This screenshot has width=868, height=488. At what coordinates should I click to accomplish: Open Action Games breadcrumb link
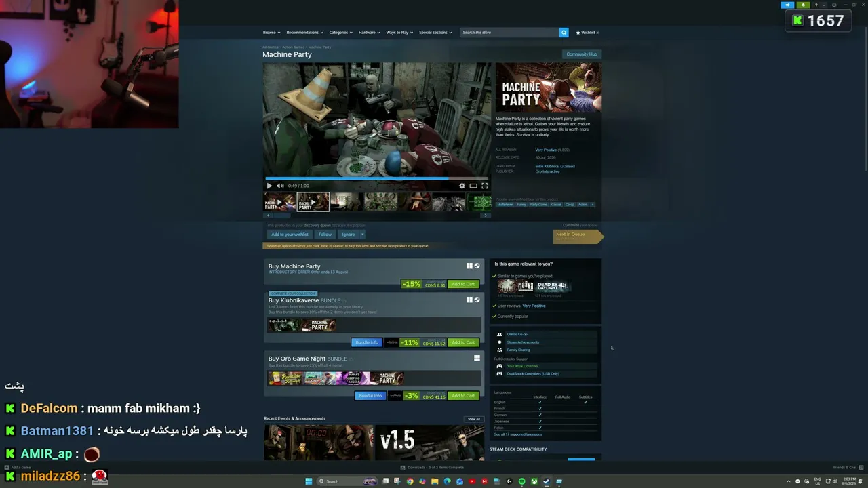coord(294,47)
